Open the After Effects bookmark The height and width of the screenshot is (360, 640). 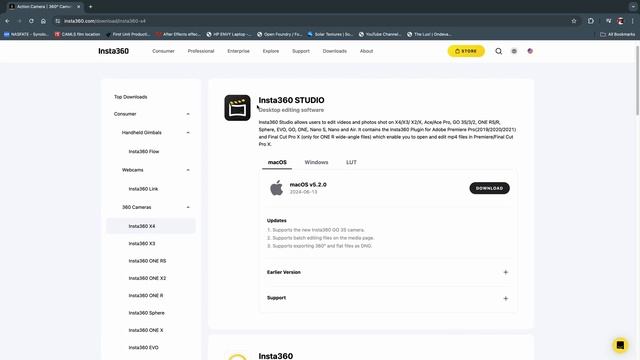(178, 34)
